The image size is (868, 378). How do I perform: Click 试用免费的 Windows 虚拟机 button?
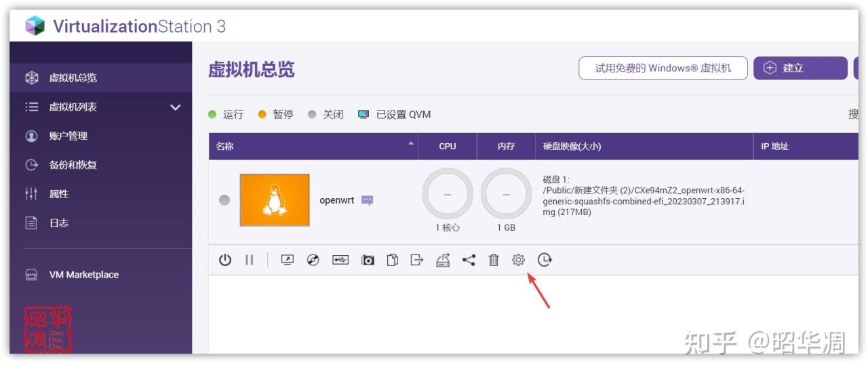click(x=663, y=68)
